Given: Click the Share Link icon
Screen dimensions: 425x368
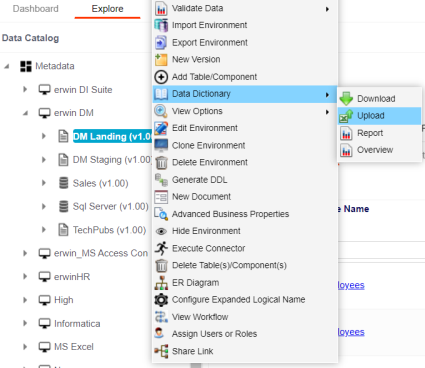Looking at the screenshot, I should (x=161, y=351).
